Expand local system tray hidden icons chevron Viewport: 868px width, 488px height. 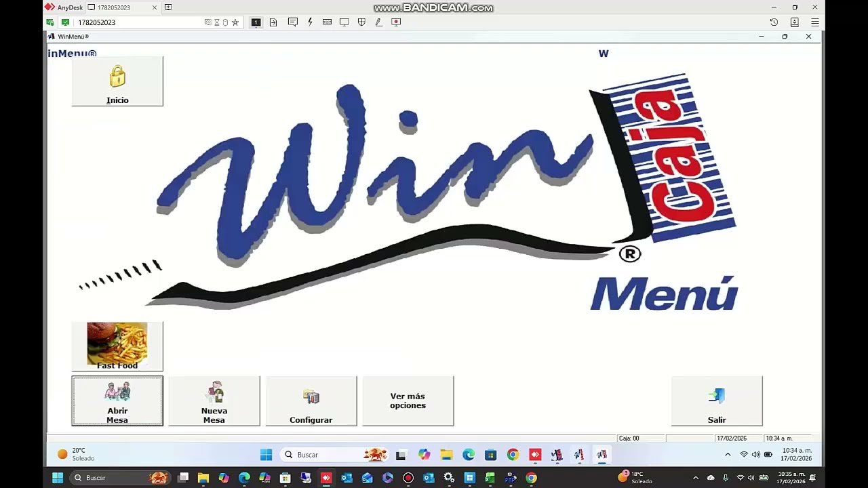tap(696, 478)
